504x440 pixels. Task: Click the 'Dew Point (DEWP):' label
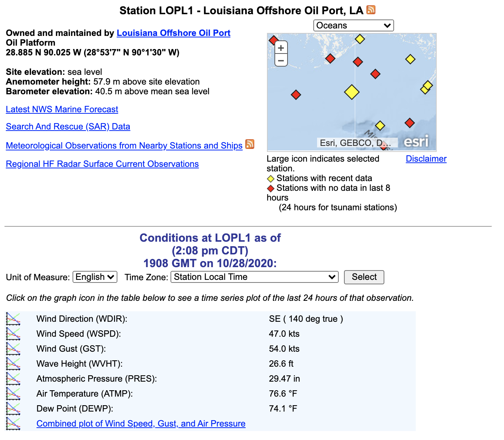(x=75, y=409)
